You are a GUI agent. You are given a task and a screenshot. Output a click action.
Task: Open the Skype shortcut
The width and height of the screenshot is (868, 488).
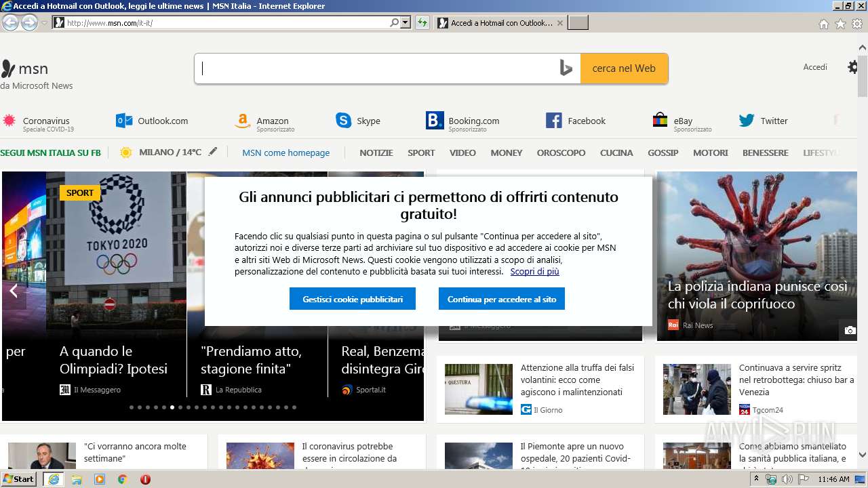point(358,121)
